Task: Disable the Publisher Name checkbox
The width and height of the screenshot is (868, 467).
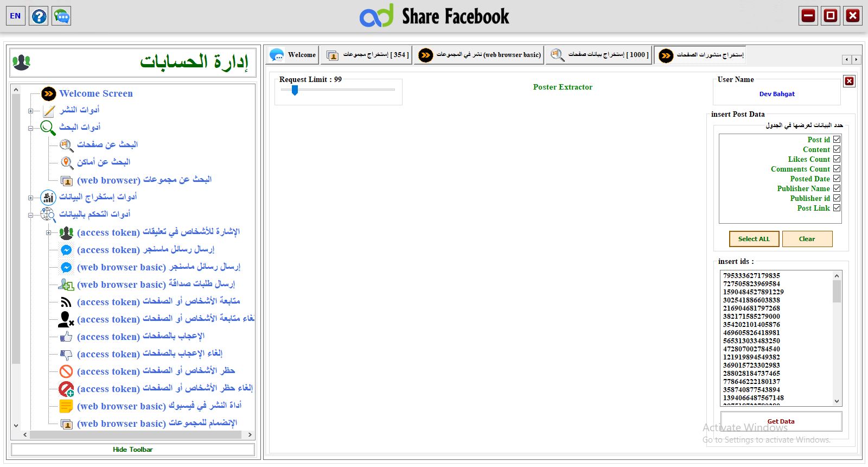Action: click(837, 188)
